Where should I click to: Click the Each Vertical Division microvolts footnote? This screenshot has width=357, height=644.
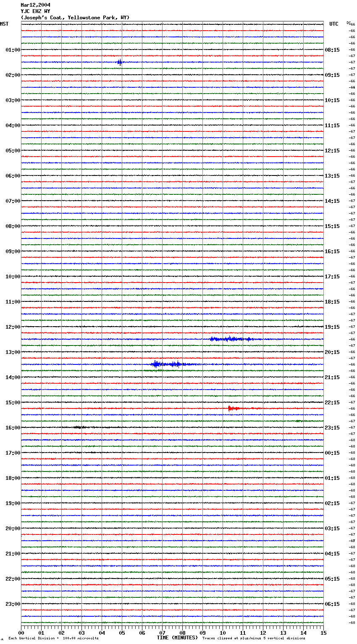(53, 639)
